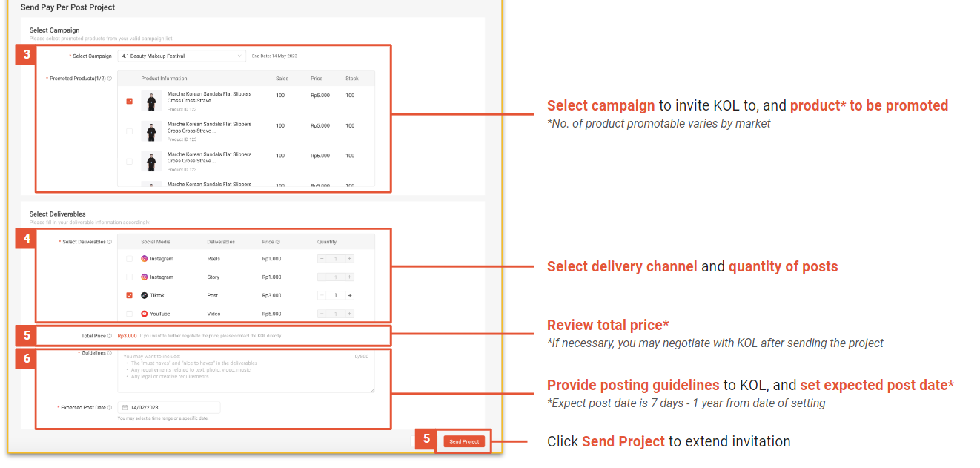
Task: Click the help icon next to Guidelines
Action: point(110,353)
